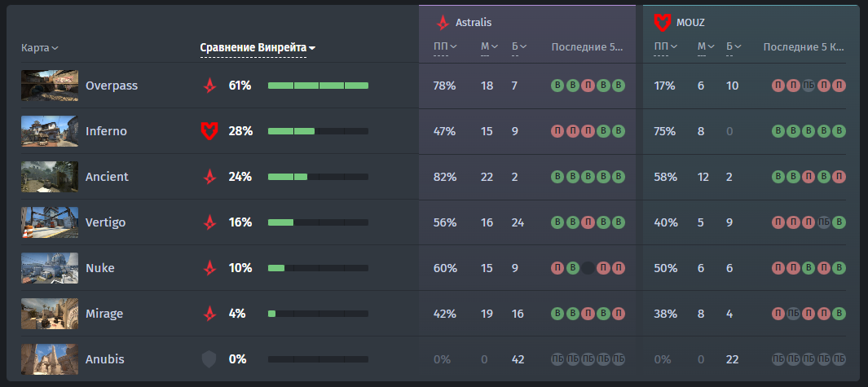This screenshot has height=387, width=868.
Task: Open Сравнение Винрейта sort dropdown
Action: pyautogui.click(x=258, y=48)
